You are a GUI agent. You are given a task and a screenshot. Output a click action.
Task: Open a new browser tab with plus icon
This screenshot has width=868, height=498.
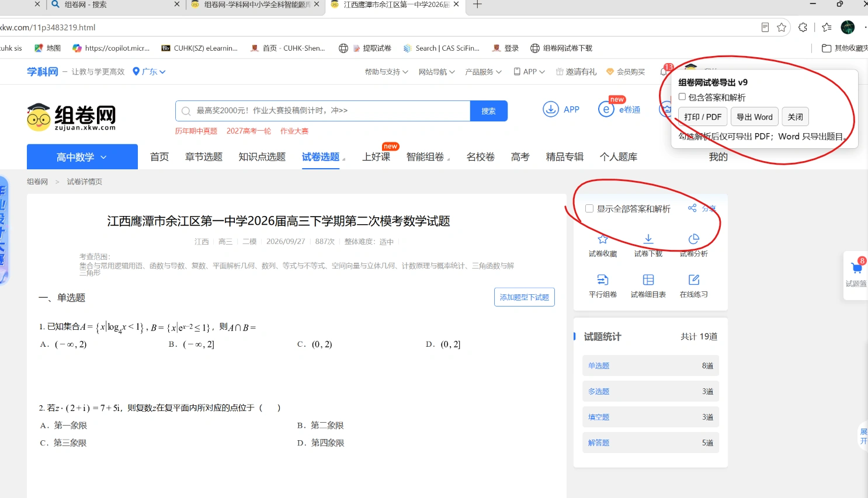(477, 4)
